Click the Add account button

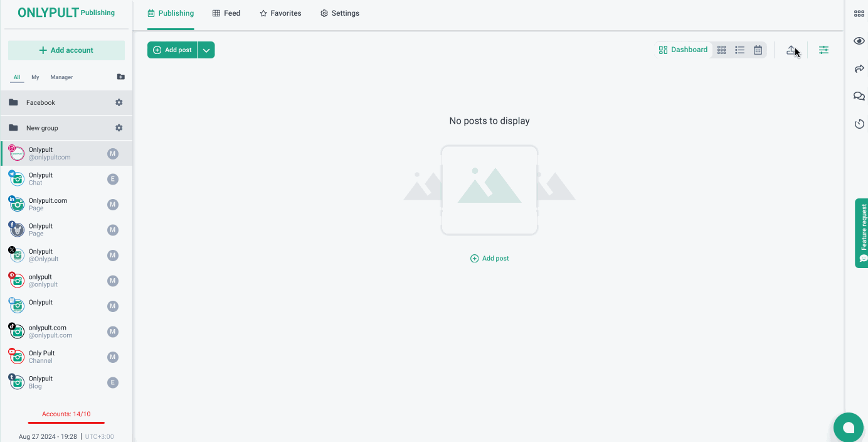click(x=66, y=50)
